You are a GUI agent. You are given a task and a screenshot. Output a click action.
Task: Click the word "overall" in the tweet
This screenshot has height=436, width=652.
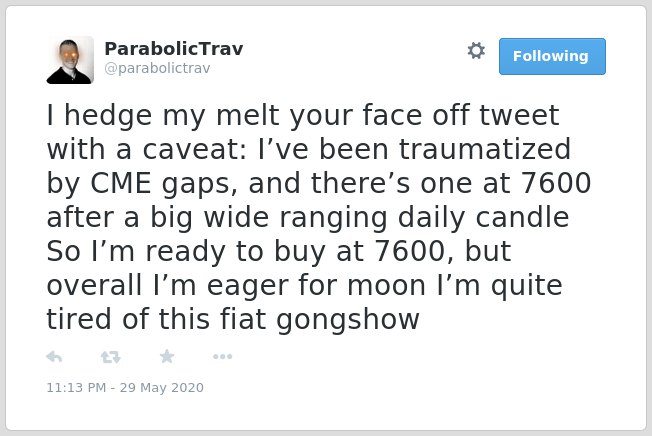[94, 285]
